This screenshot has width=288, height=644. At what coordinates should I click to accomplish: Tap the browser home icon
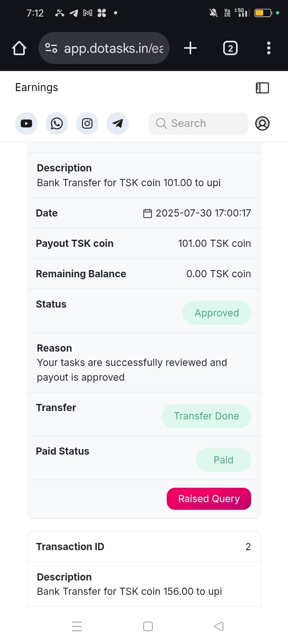click(x=19, y=48)
